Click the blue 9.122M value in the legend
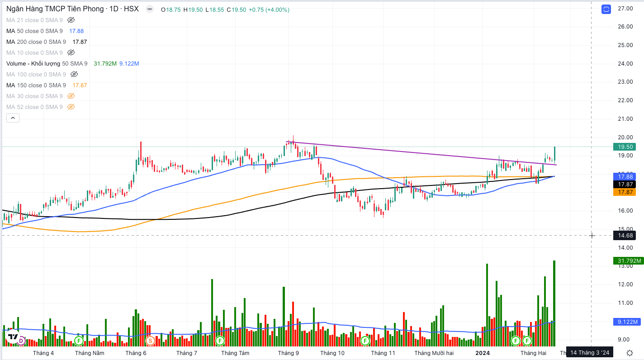Image resolution: width=644 pixels, height=360 pixels. (129, 63)
